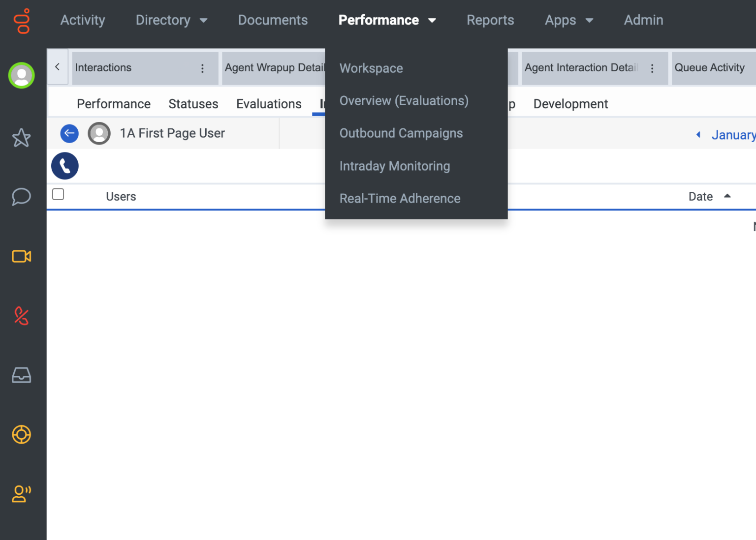The height and width of the screenshot is (540, 756).
Task: Switch to the Statuses tab
Action: click(193, 104)
